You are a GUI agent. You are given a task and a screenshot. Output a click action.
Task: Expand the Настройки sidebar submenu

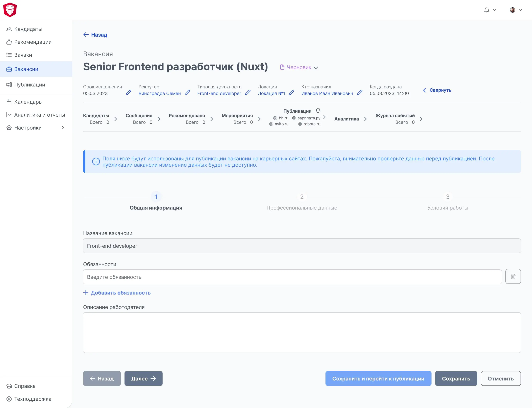pyautogui.click(x=63, y=128)
